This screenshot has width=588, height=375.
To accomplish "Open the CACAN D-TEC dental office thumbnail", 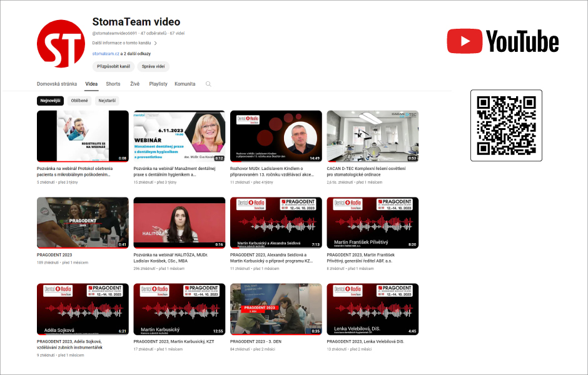I will click(372, 136).
